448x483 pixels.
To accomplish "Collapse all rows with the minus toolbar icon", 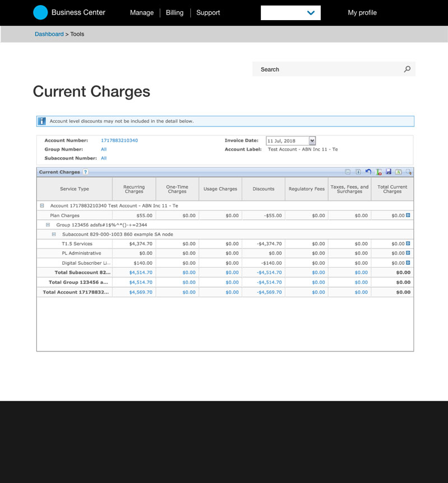I will pyautogui.click(x=348, y=172).
